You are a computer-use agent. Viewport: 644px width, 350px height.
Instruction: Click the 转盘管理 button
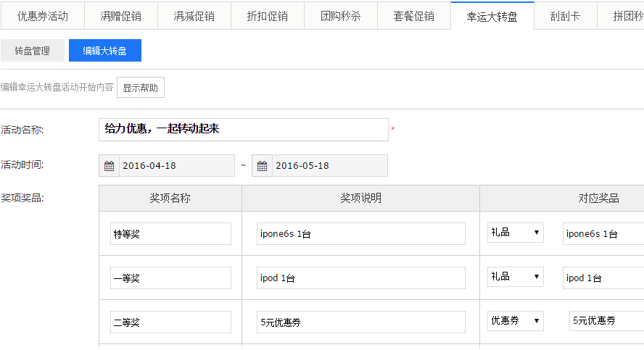pyautogui.click(x=33, y=51)
